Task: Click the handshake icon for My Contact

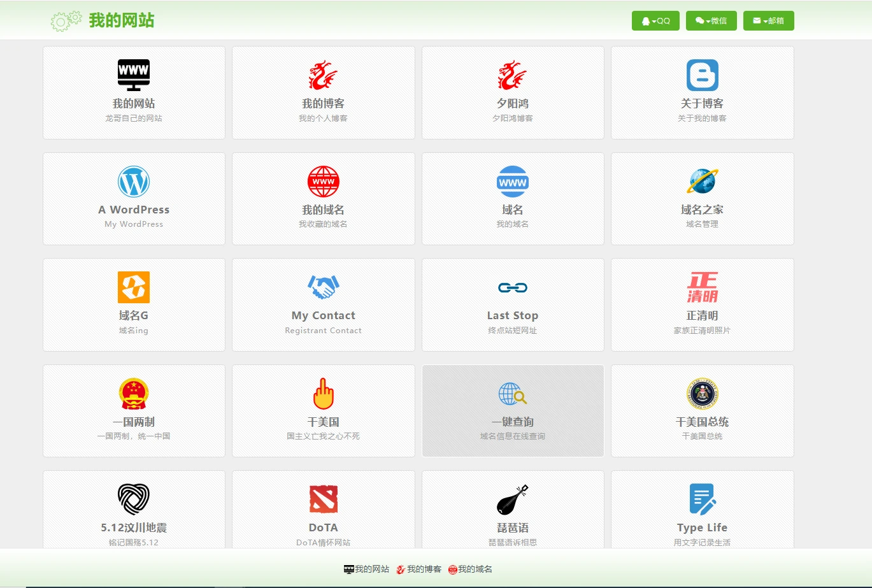Action: click(x=323, y=287)
